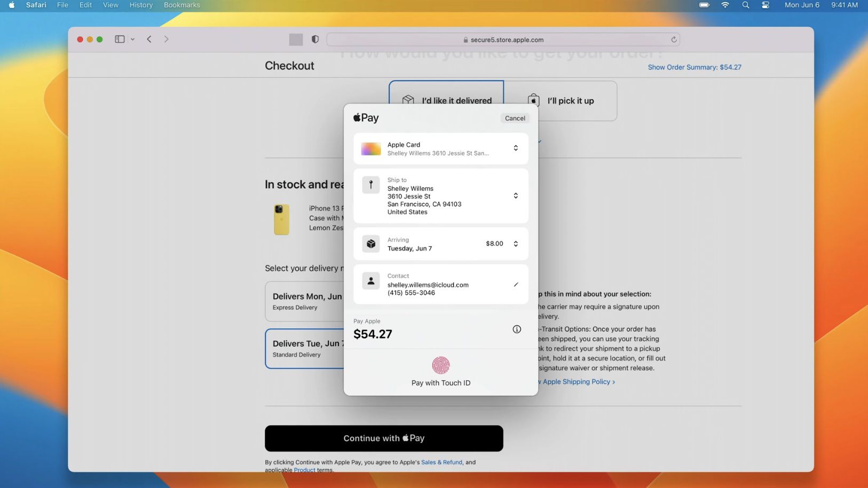868x488 pixels.
Task: Click the gray toolbar square next to shield
Action: pos(296,40)
